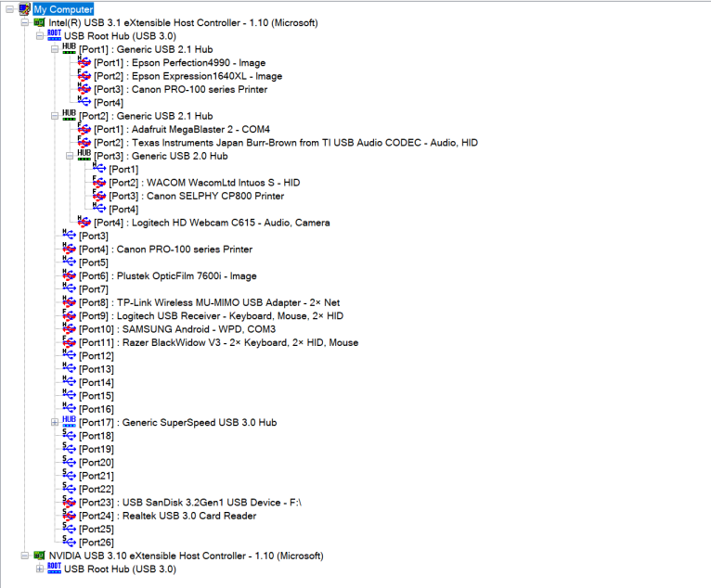The height and width of the screenshot is (588, 711).
Task: Click the Logitech USB Receiver device icon
Action: [x=69, y=315]
